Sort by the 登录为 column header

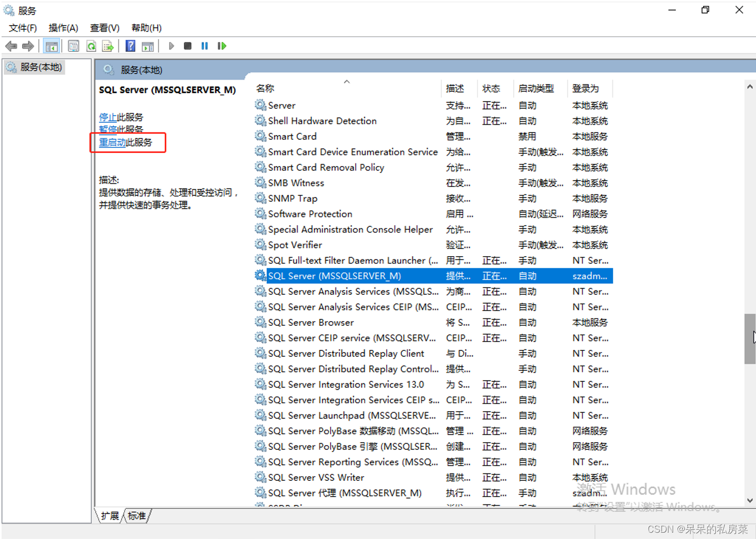(x=586, y=89)
